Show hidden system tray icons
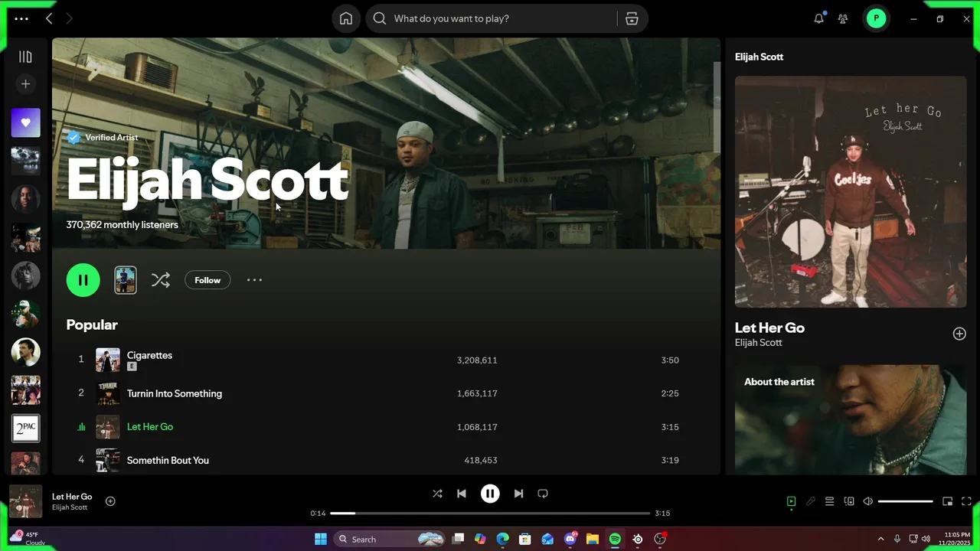 tap(880, 539)
